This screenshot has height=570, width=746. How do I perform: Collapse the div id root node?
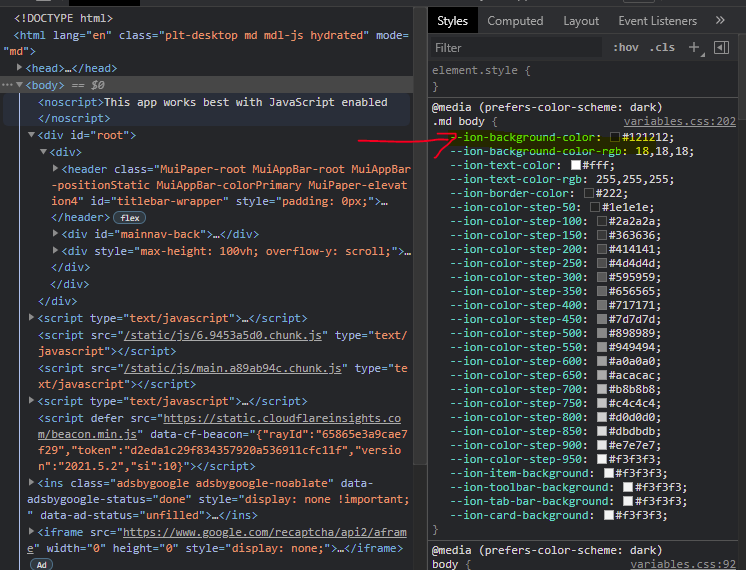pos(31,135)
